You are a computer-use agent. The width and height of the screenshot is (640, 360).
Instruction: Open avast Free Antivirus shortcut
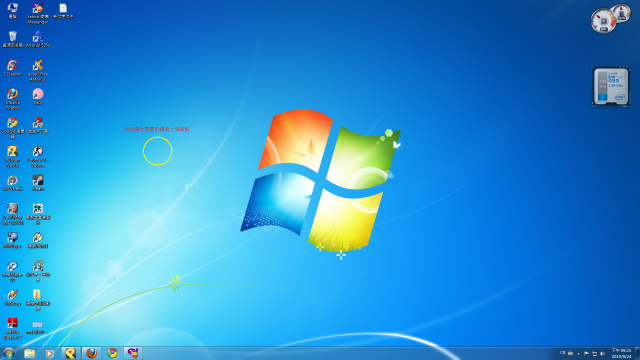38,70
